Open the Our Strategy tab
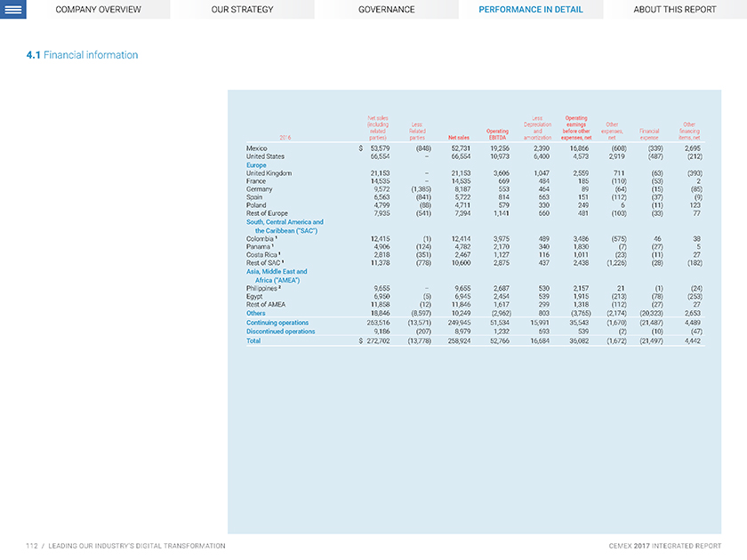 click(242, 10)
